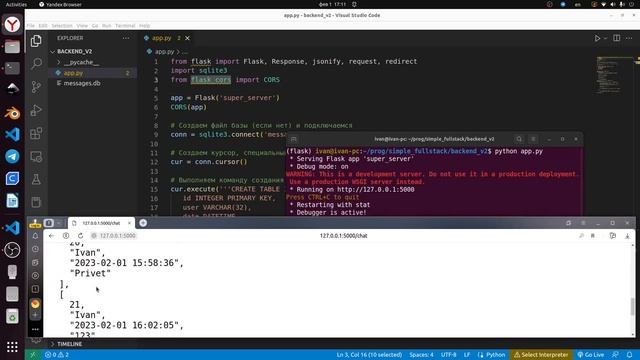640x360 pixels.
Task: Collapse the BACKEND_V2 folder section
Action: tap(74, 51)
